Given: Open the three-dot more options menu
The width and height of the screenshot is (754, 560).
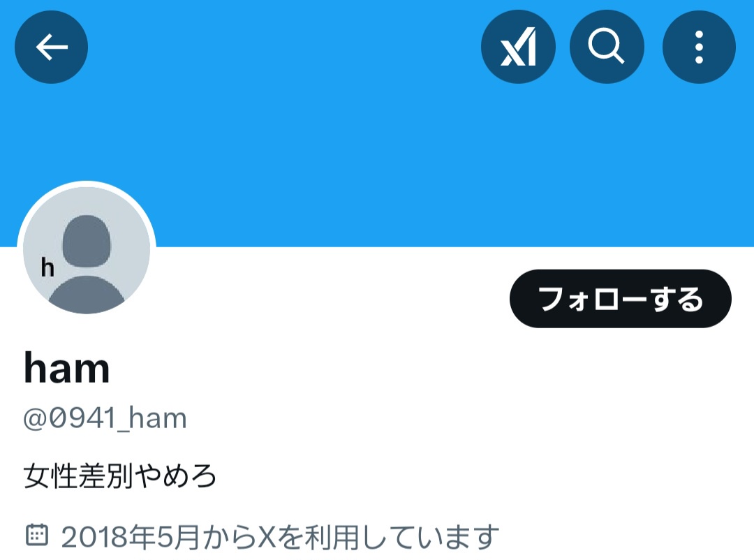Looking at the screenshot, I should pyautogui.click(x=699, y=47).
